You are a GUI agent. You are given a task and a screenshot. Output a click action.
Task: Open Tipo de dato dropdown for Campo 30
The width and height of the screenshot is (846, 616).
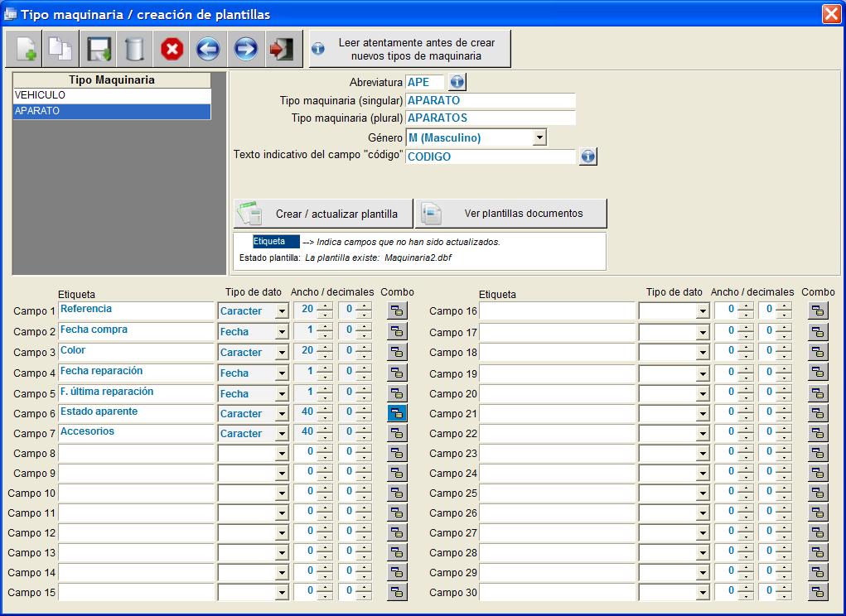[x=703, y=593]
